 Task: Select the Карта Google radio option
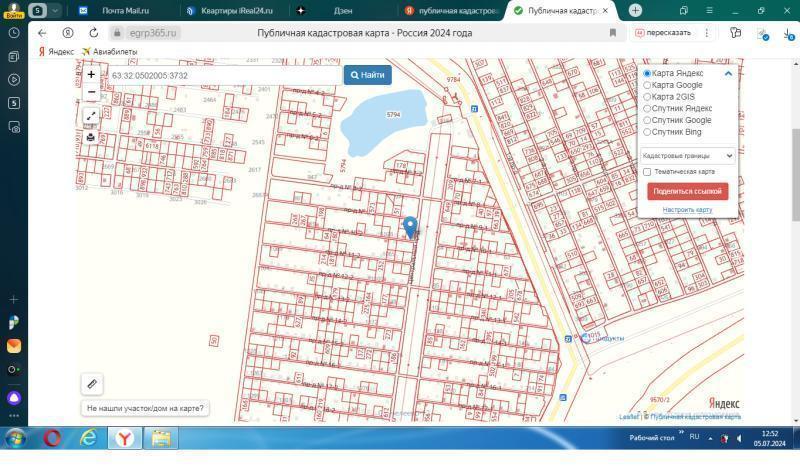(x=647, y=85)
